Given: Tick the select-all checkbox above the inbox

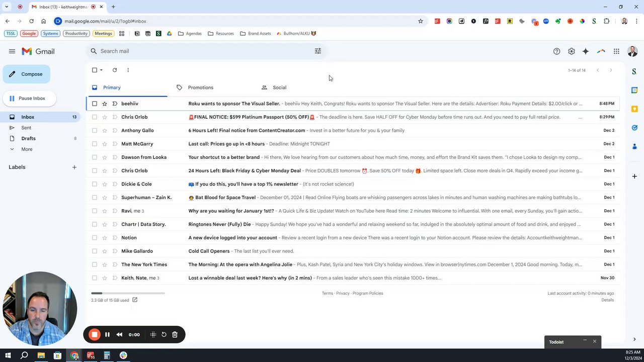Looking at the screenshot, I should click(95, 70).
